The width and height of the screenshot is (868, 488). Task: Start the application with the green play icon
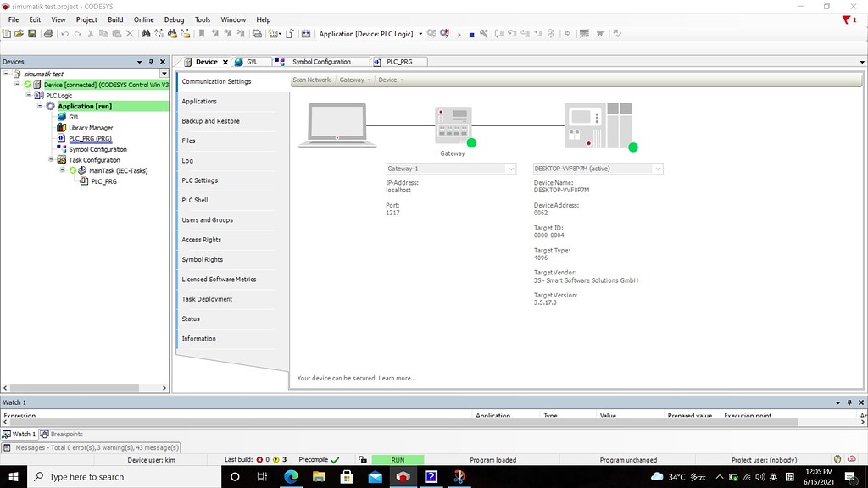(x=459, y=33)
